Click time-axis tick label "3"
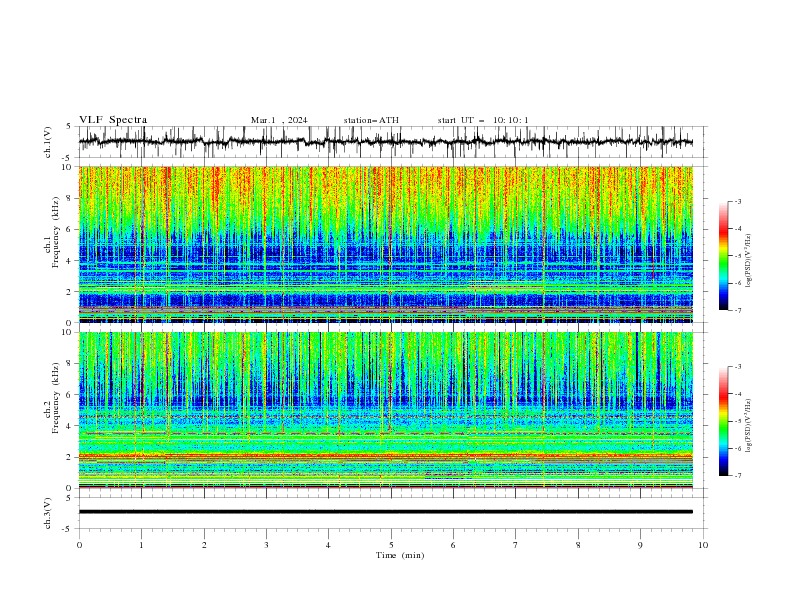Viewport: 792px width, 612px height. (266, 545)
